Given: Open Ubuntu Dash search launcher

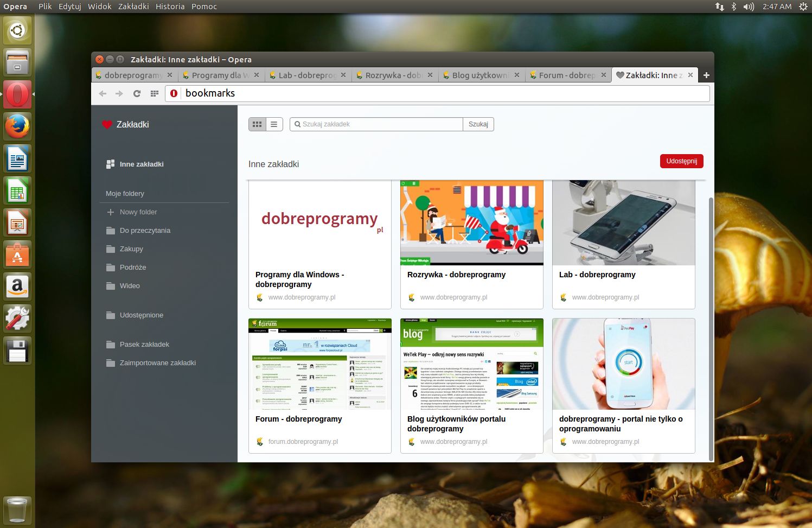Looking at the screenshot, I should click(x=17, y=30).
